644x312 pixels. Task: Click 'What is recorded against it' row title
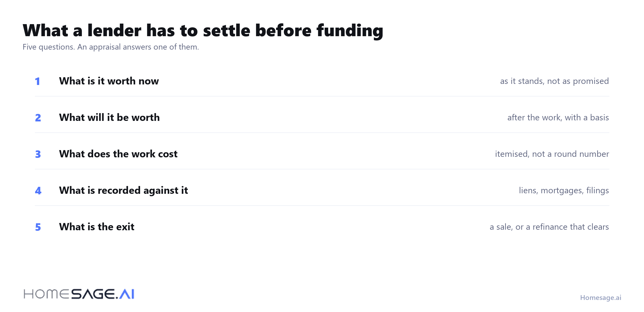point(123,190)
